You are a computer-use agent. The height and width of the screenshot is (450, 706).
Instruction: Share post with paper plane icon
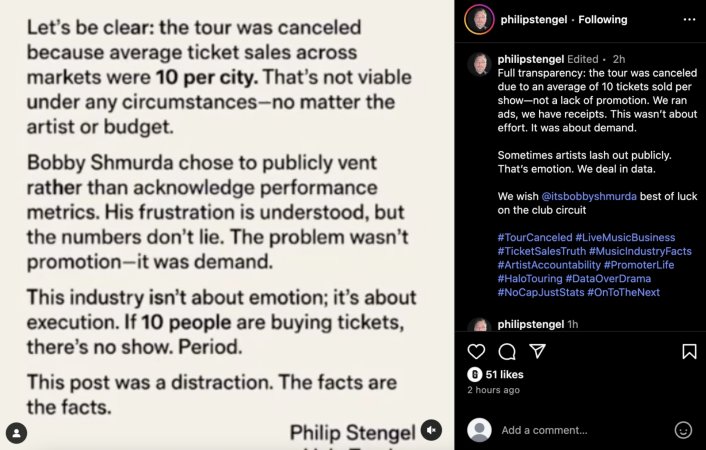[538, 351]
